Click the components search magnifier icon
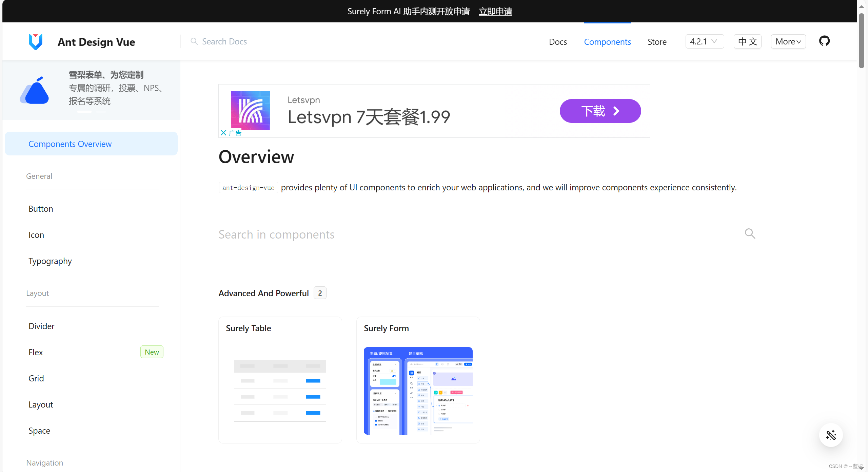Image resolution: width=868 pixels, height=472 pixels. point(750,234)
